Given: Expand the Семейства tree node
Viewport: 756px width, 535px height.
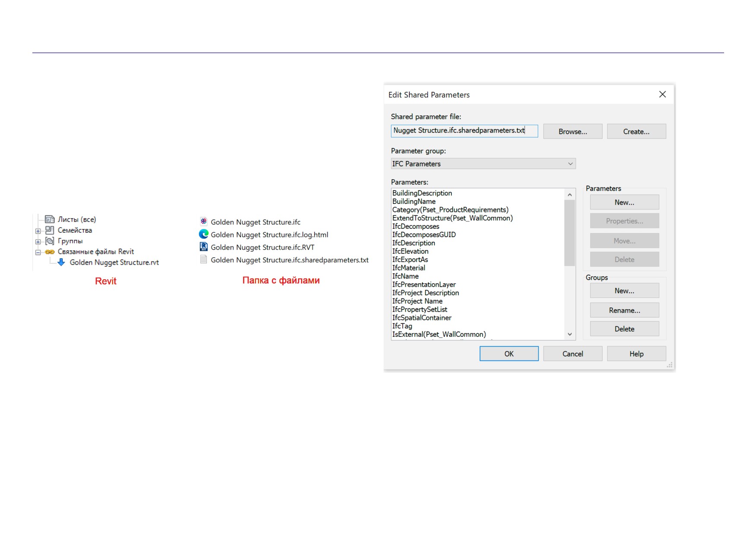Looking at the screenshot, I should 38,231.
